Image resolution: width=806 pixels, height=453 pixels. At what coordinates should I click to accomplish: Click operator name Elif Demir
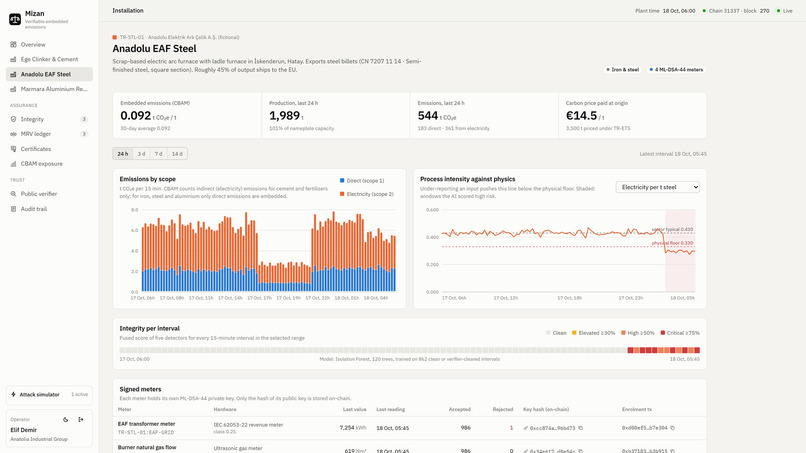point(24,430)
